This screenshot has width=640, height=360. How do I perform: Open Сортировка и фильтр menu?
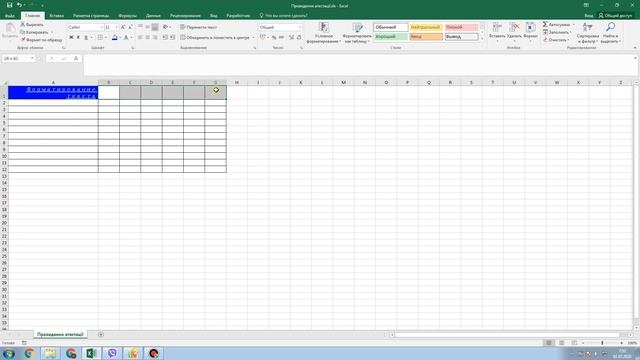587,33
